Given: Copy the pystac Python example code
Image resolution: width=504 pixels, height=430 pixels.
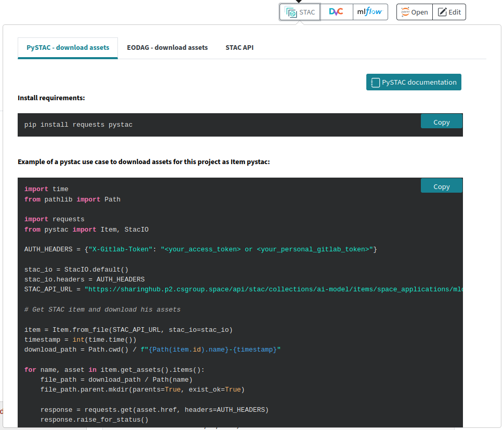Looking at the screenshot, I should click(441, 186).
